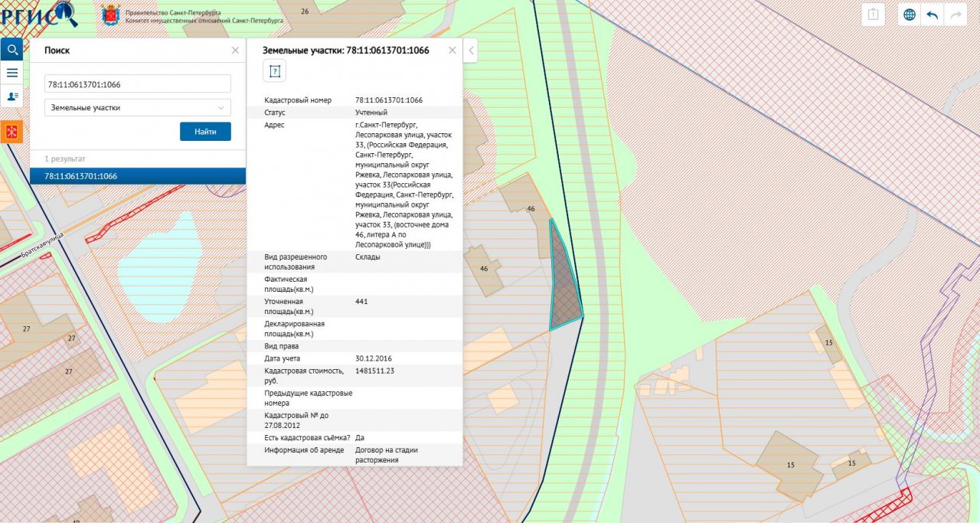The height and width of the screenshot is (523, 980).
Task: Go forward to the next map view
Action: click(x=955, y=15)
